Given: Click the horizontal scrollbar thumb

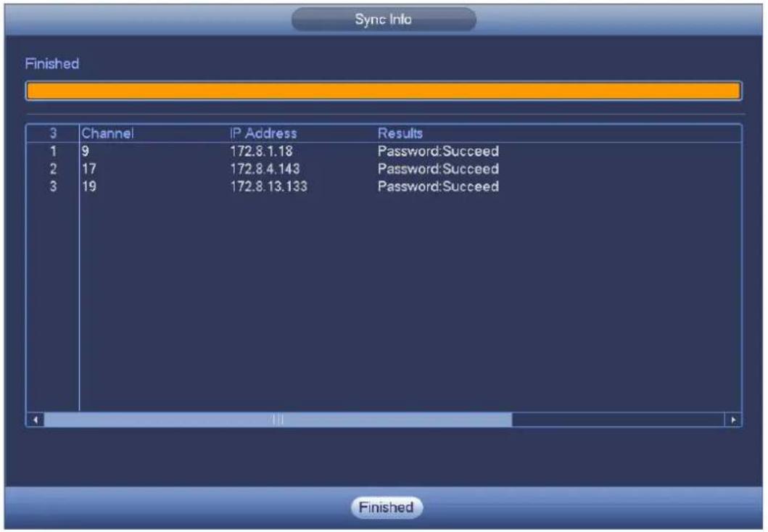Looking at the screenshot, I should click(x=278, y=420).
